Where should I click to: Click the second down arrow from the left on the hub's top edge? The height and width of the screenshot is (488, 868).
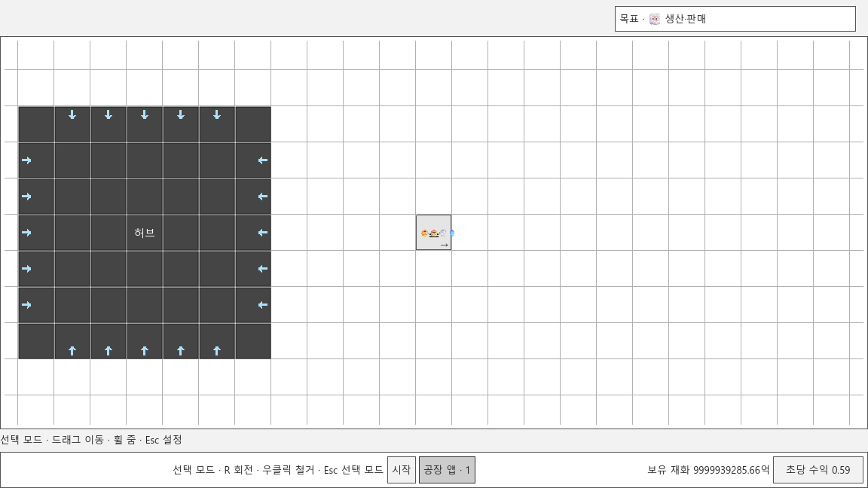pyautogui.click(x=108, y=115)
